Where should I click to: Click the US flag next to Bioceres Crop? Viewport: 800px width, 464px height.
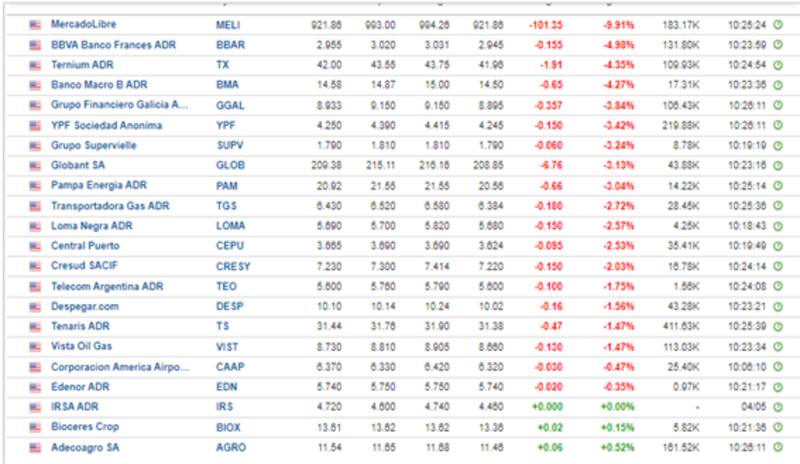coord(35,426)
